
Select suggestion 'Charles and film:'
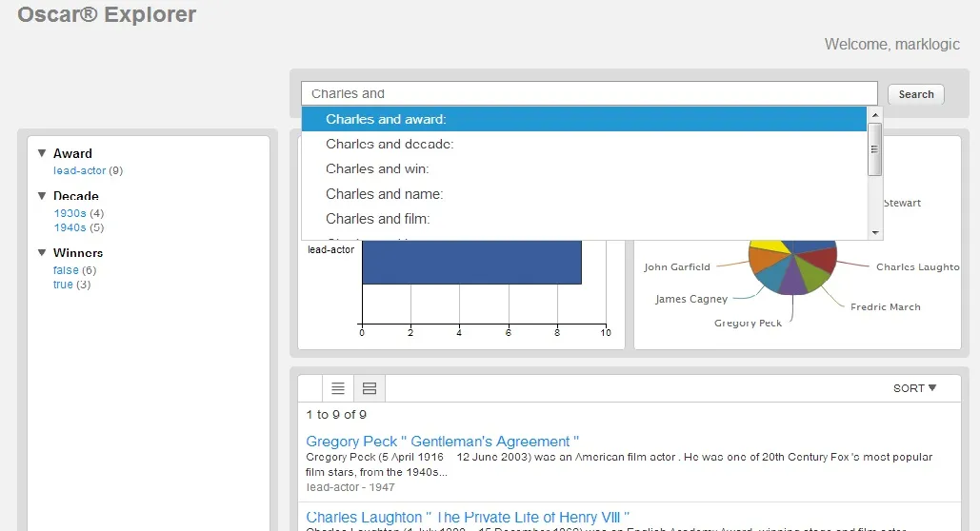click(584, 219)
